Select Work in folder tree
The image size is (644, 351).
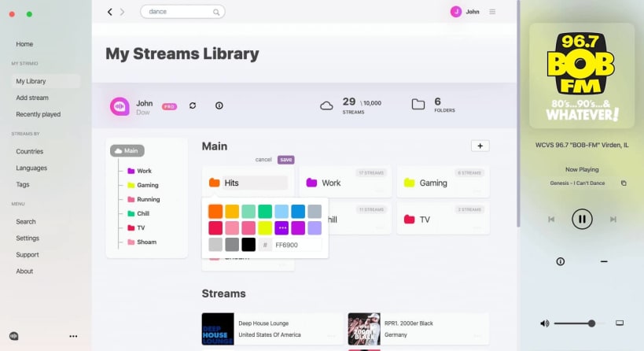[140, 171]
